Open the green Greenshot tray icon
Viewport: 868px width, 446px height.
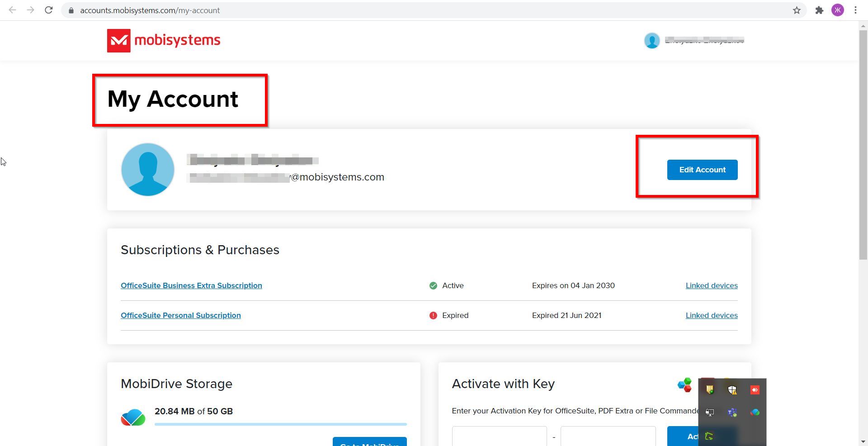point(709,436)
